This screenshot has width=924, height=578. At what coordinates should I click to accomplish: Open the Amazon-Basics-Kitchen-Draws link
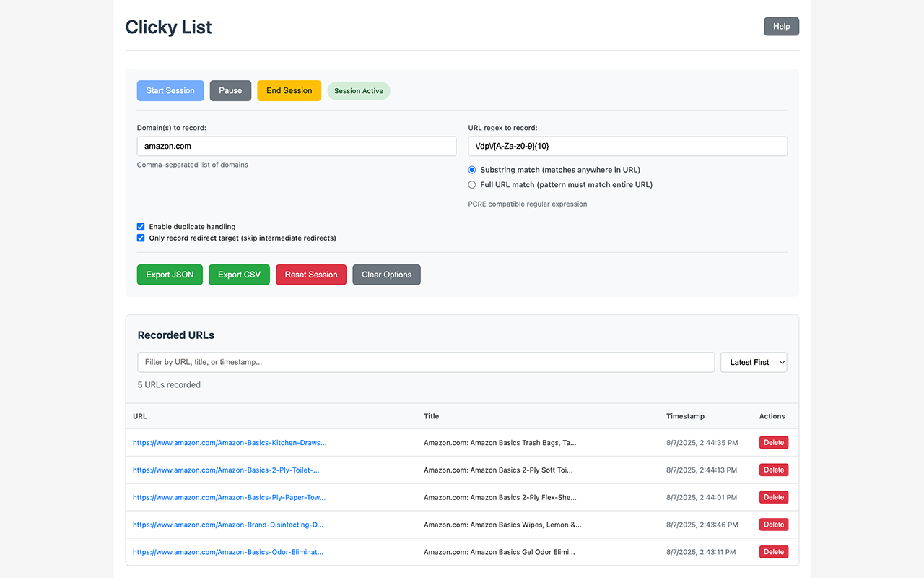(230, 443)
